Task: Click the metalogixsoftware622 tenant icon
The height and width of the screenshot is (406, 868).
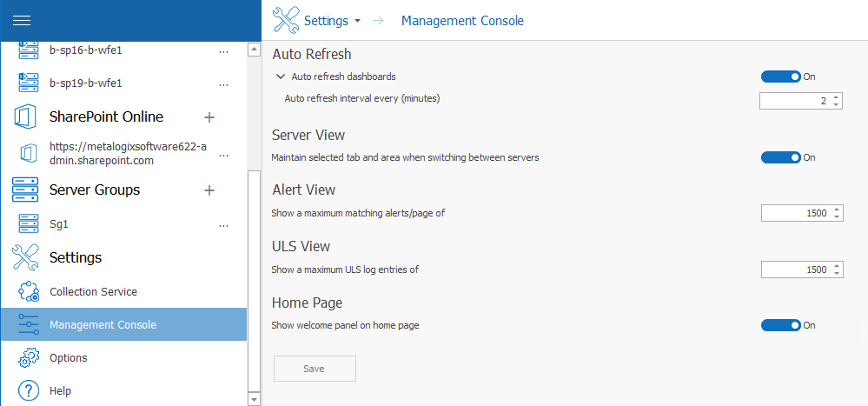Action: click(28, 153)
